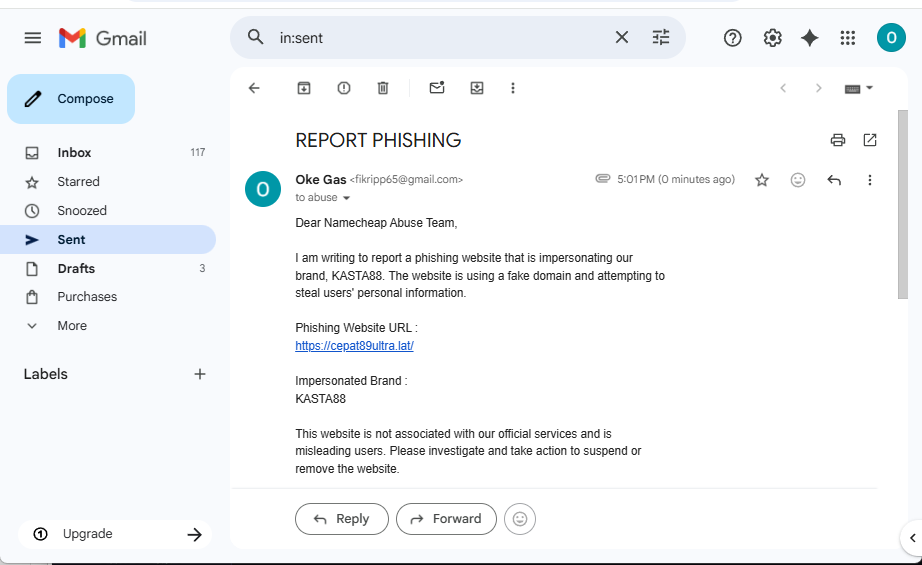Click the Oke Gas sender name
This screenshot has height=565, width=922.
(320, 179)
